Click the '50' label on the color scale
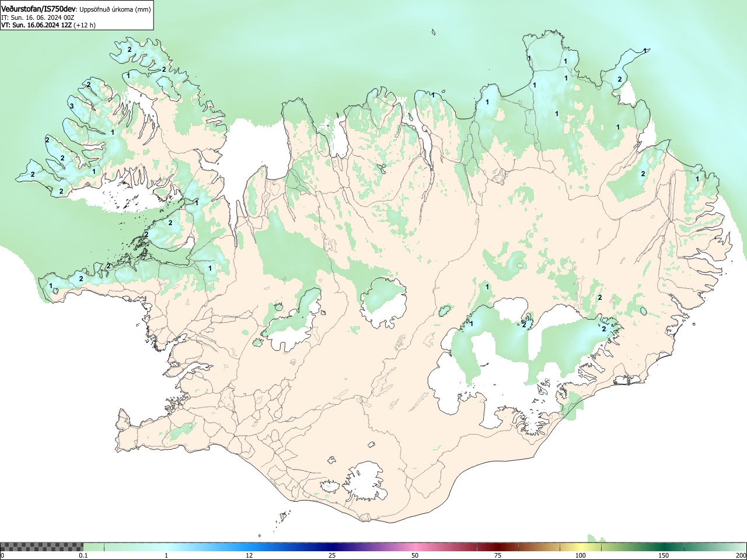 click(415, 555)
